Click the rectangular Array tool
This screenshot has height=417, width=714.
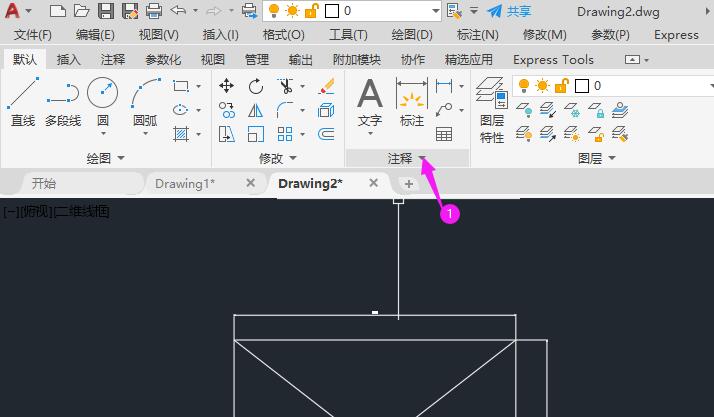point(285,134)
